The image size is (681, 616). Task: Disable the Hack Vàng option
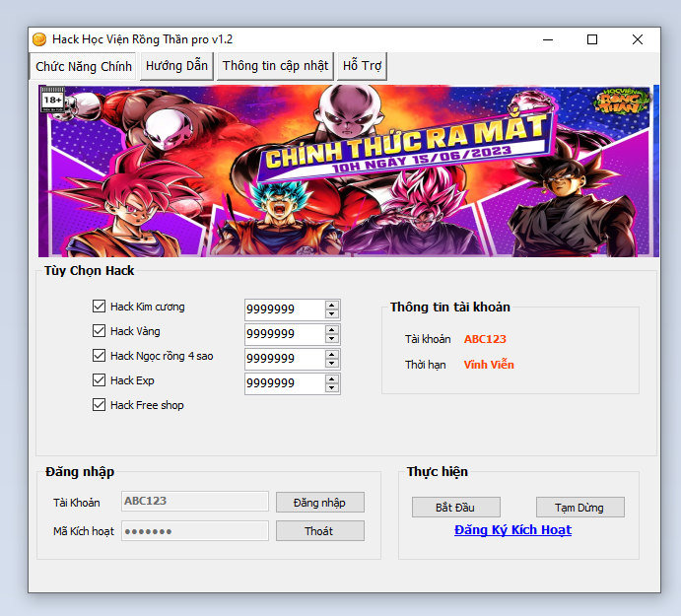click(99, 331)
